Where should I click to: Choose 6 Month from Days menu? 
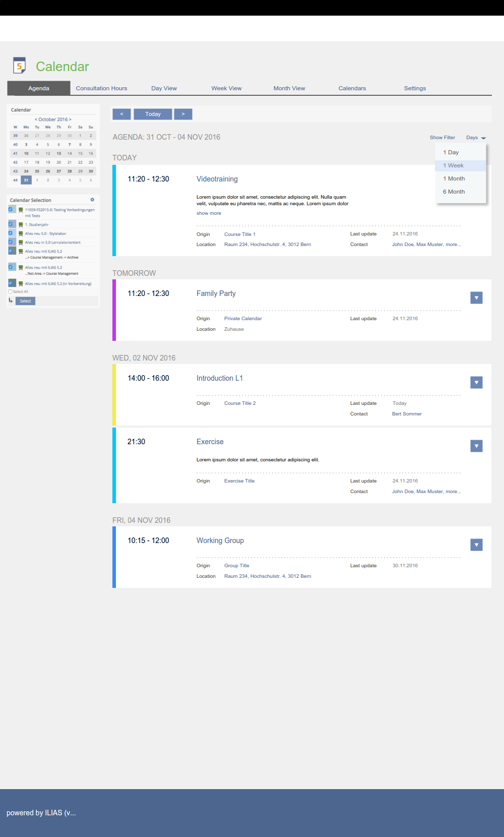tap(461, 192)
